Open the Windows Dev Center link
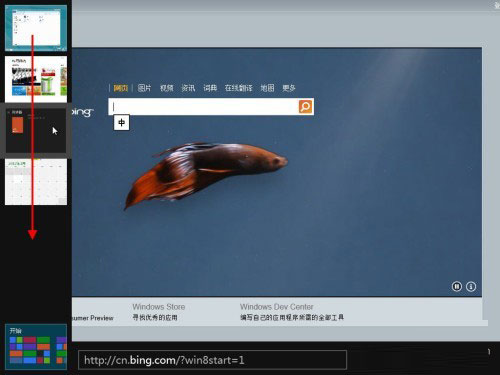This screenshot has width=500, height=375. pyautogui.click(x=277, y=307)
